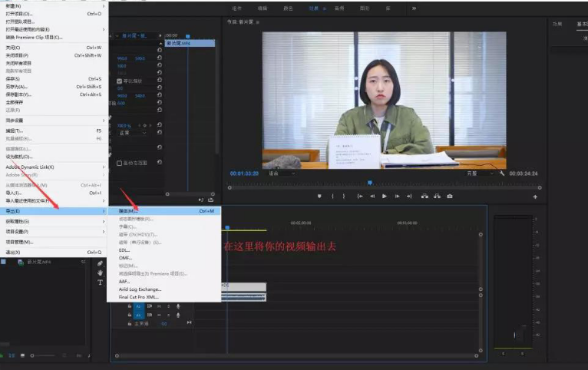Click Add Marker in the program monitor

[319, 196]
